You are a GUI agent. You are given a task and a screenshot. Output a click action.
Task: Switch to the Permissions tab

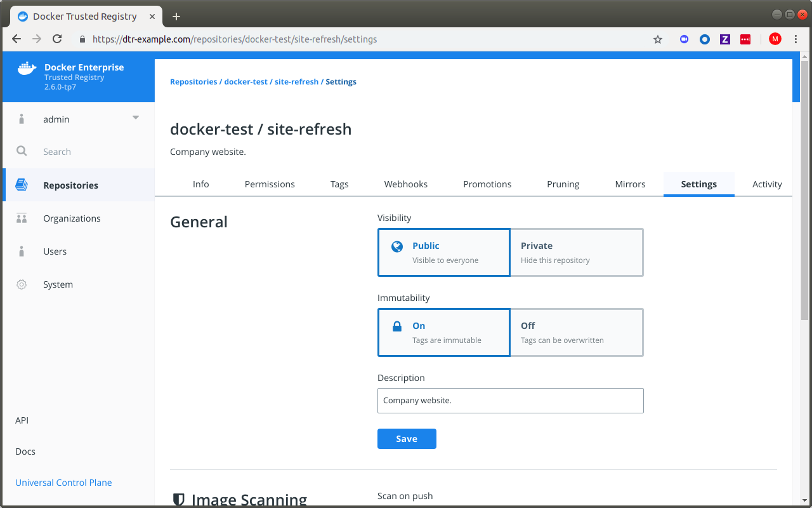[x=270, y=184]
